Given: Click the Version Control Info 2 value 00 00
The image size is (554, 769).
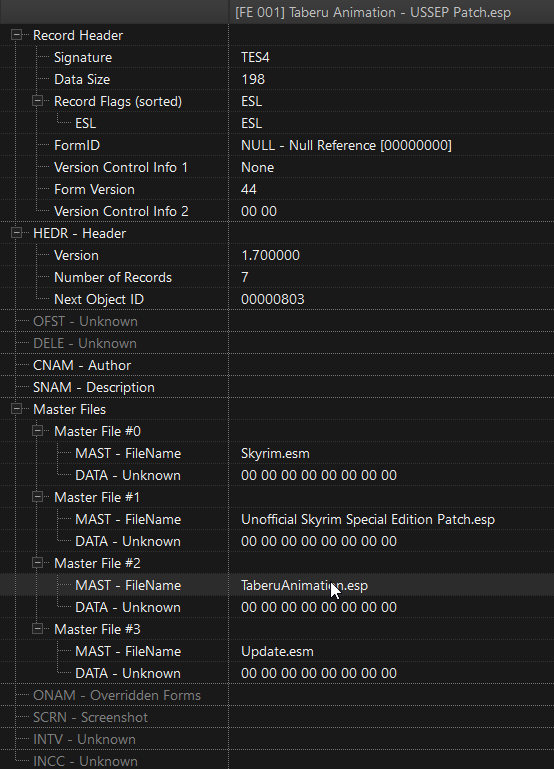Looking at the screenshot, I should click(x=259, y=211).
